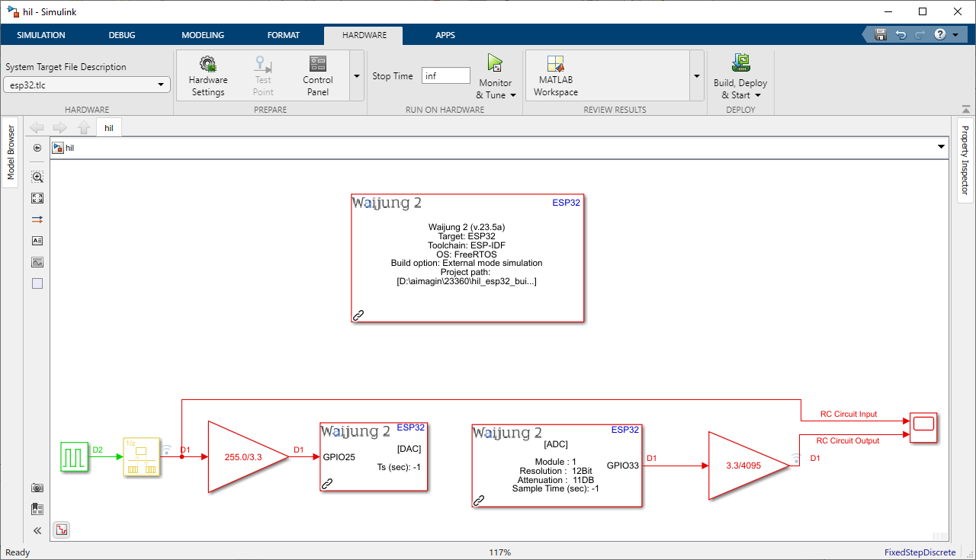Select the Scope block
This screenshot has width=976, height=560.
[923, 428]
